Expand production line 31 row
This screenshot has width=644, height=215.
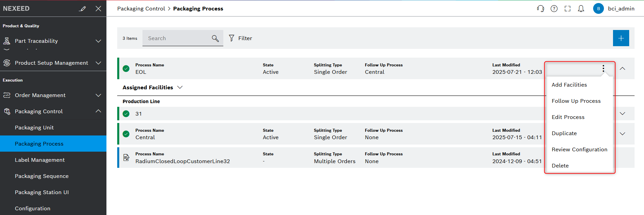pos(622,114)
